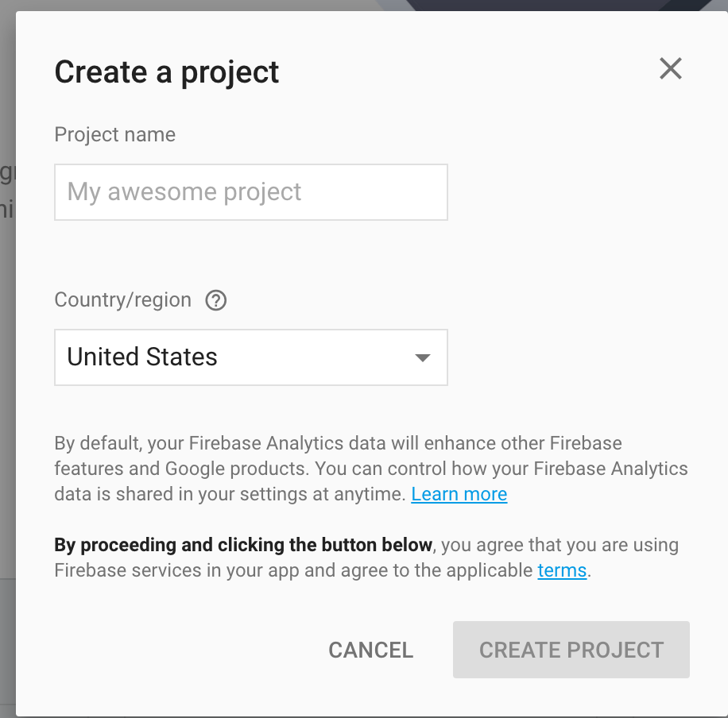Click the CREATE PROJECT button
Screen dimensions: 728x718
[571, 650]
